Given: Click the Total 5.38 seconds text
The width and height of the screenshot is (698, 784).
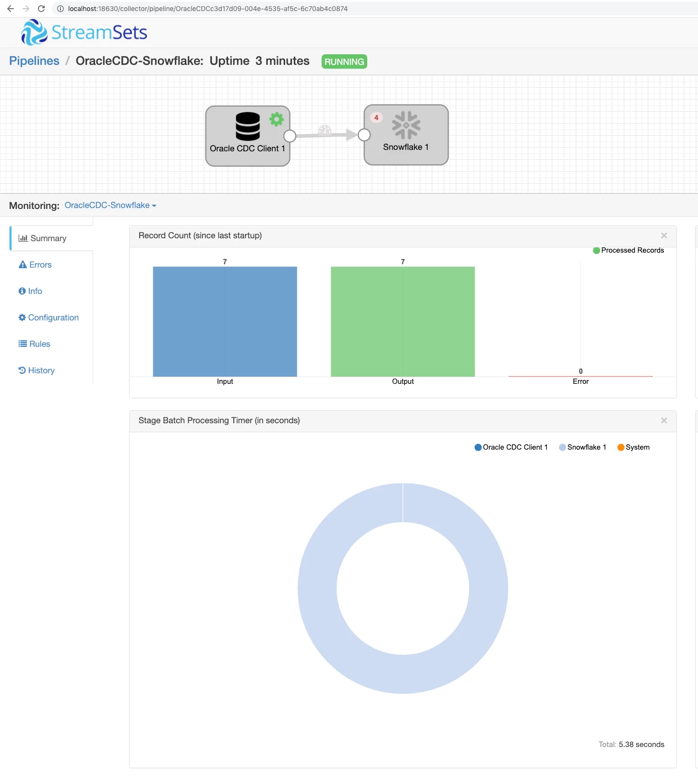Looking at the screenshot, I should pyautogui.click(x=631, y=745).
